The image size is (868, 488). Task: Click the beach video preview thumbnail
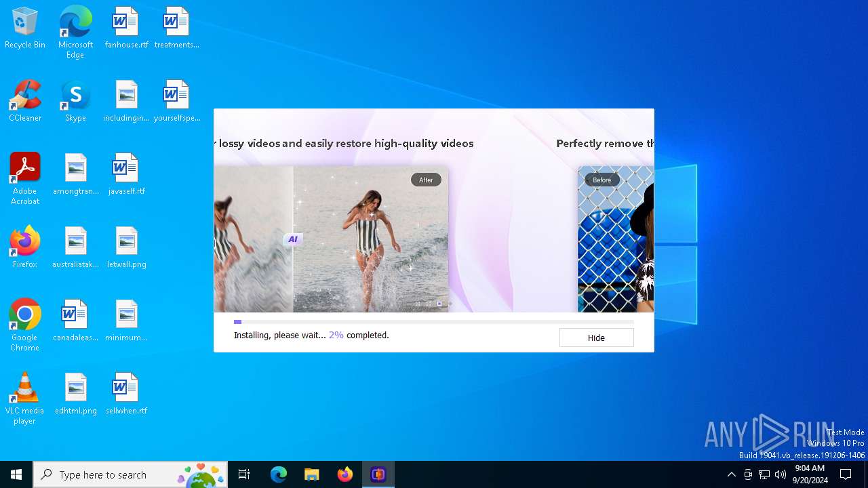(x=331, y=239)
